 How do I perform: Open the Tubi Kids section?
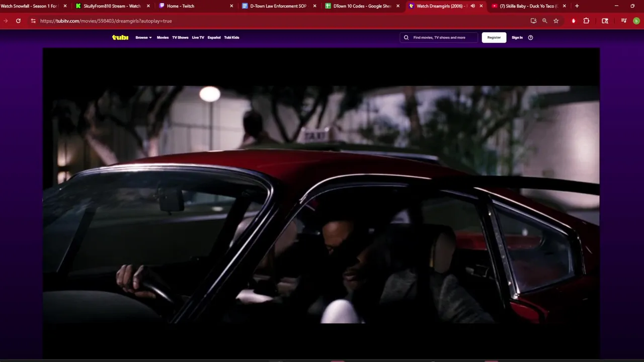point(231,37)
